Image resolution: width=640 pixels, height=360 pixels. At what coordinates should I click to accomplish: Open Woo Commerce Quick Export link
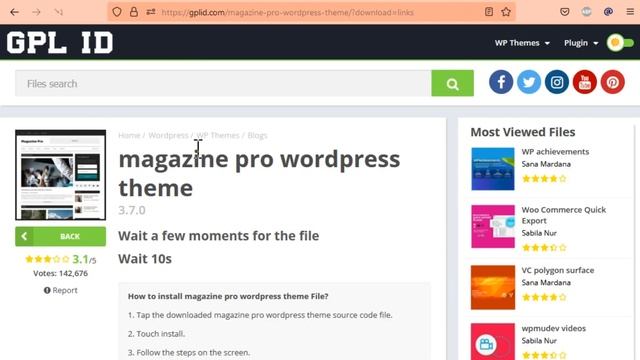click(x=564, y=215)
